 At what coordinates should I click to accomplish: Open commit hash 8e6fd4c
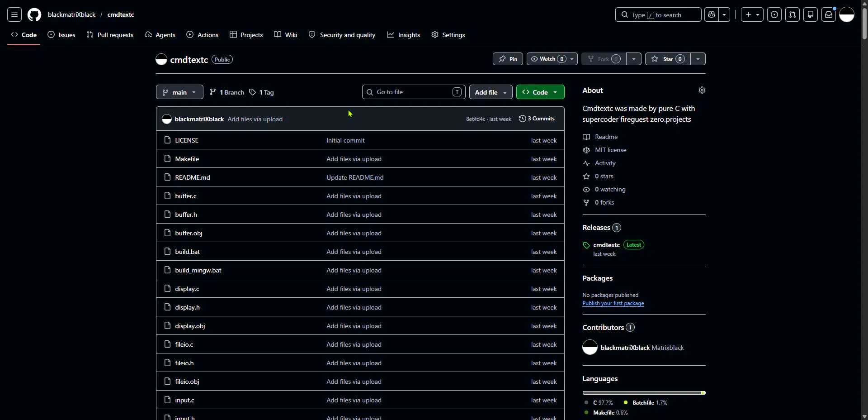point(476,119)
